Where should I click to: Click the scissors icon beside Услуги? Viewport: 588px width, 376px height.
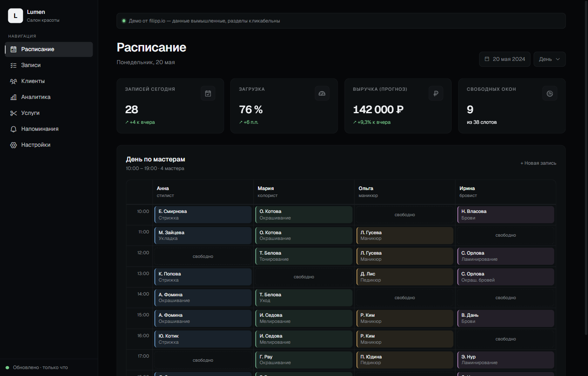click(x=13, y=113)
